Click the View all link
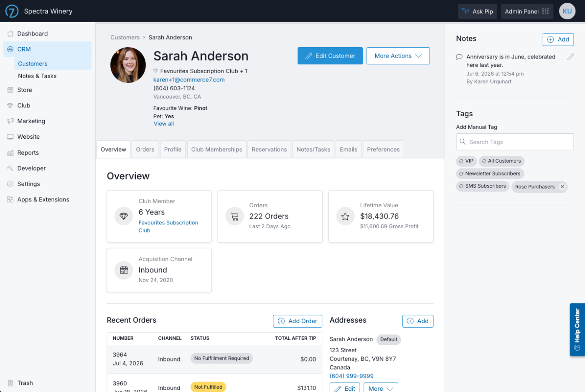 click(x=164, y=124)
